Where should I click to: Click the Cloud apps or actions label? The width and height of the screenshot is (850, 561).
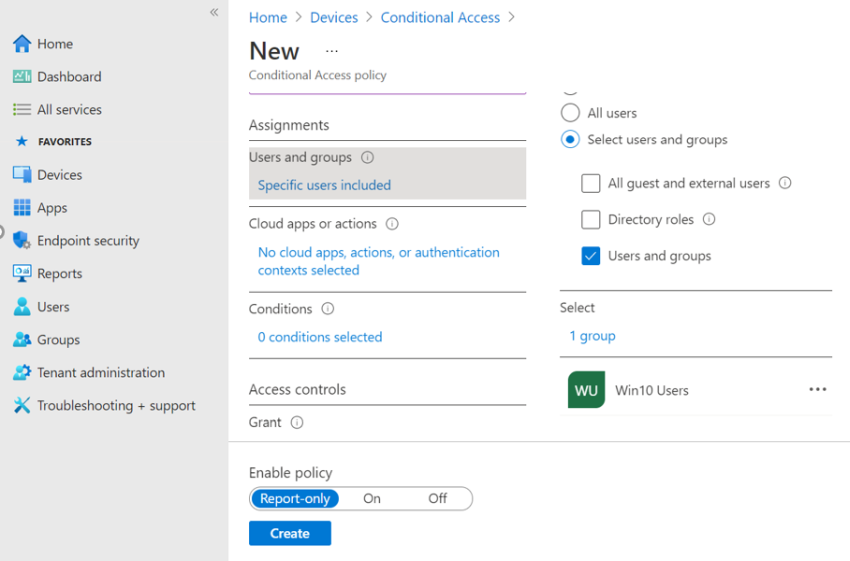(313, 224)
